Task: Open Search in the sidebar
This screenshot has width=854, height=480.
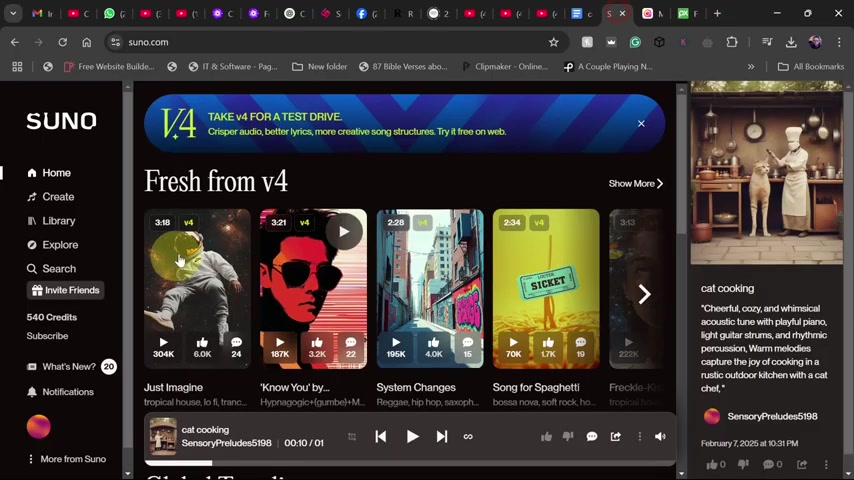Action: pyautogui.click(x=51, y=269)
